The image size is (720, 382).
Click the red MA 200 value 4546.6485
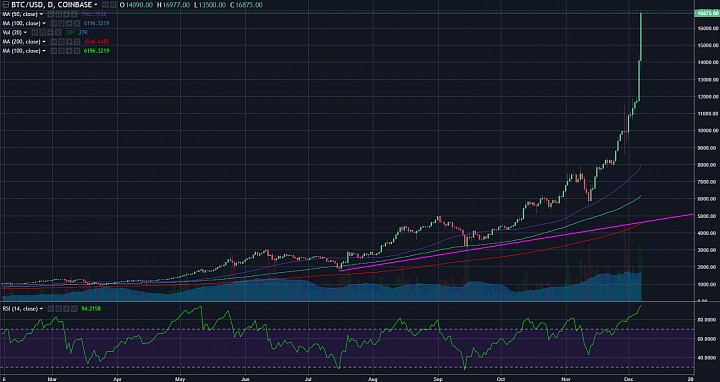click(96, 42)
